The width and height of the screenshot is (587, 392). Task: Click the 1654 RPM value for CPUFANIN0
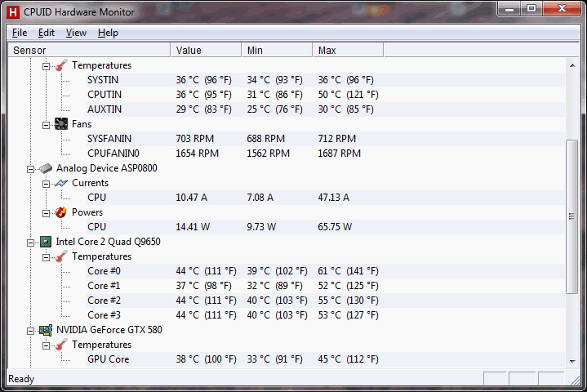click(x=198, y=154)
